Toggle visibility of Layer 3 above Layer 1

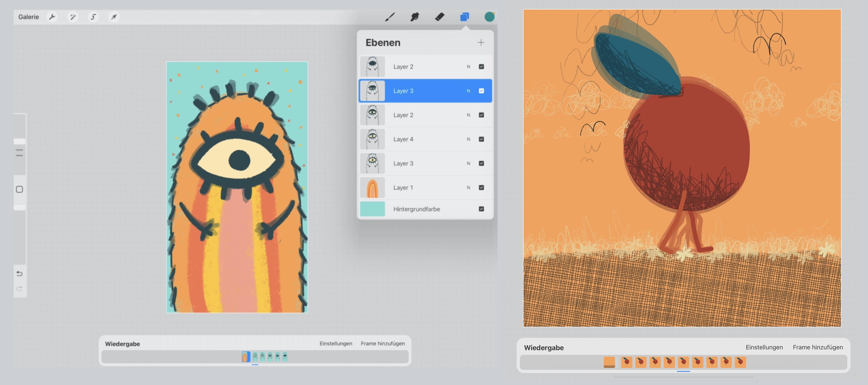tap(481, 163)
